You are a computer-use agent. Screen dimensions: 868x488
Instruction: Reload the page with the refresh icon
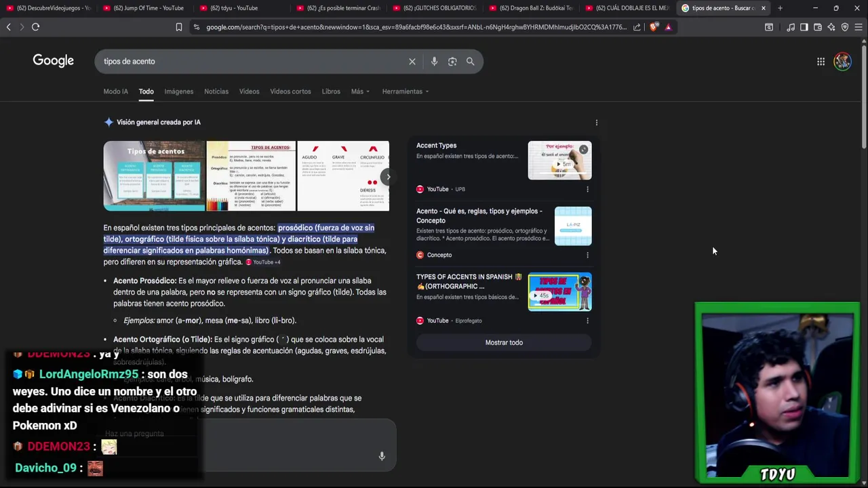[x=35, y=27]
